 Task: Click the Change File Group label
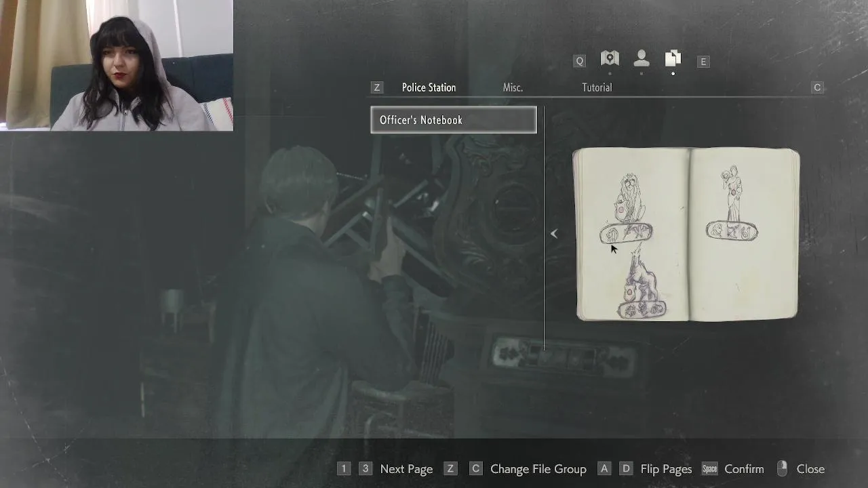coord(538,469)
